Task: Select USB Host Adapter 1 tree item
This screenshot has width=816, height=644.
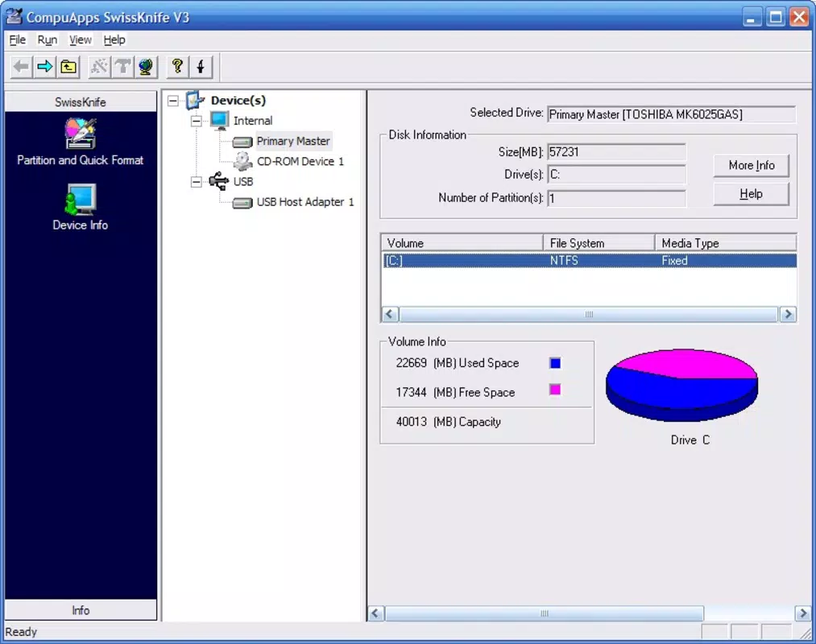Action: pos(305,202)
